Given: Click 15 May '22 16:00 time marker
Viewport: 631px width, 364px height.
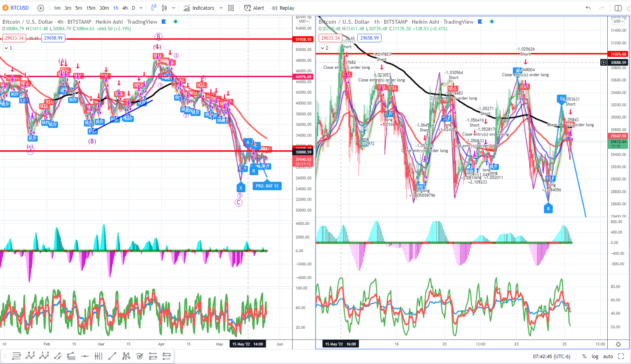Looking at the screenshot, I should point(340,344).
